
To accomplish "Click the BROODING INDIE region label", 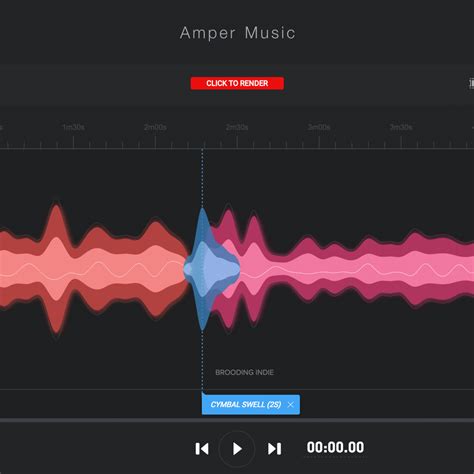I will [x=245, y=372].
